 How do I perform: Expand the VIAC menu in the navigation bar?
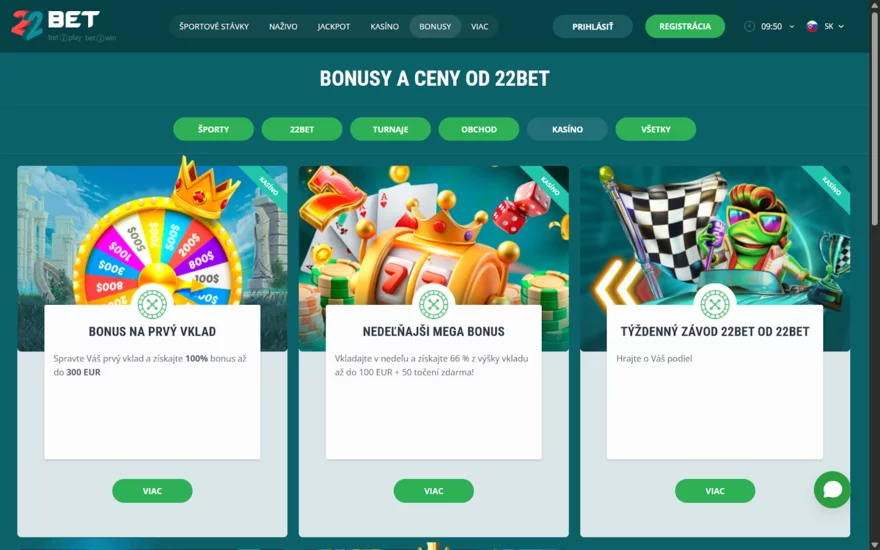coord(479,26)
